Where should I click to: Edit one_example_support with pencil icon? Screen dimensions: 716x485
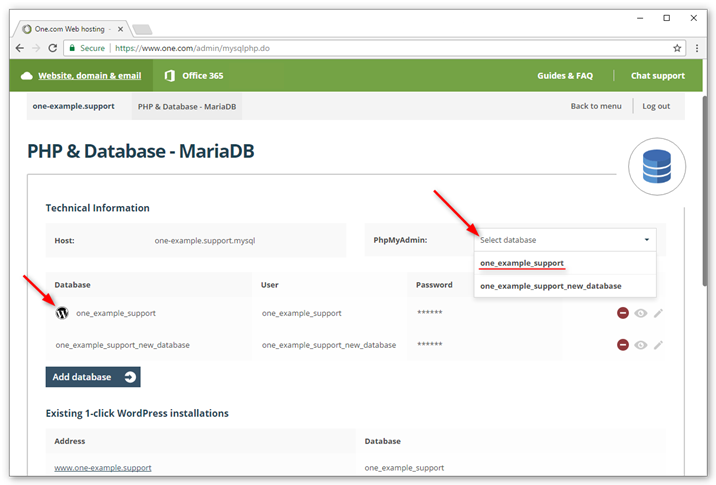click(x=658, y=313)
